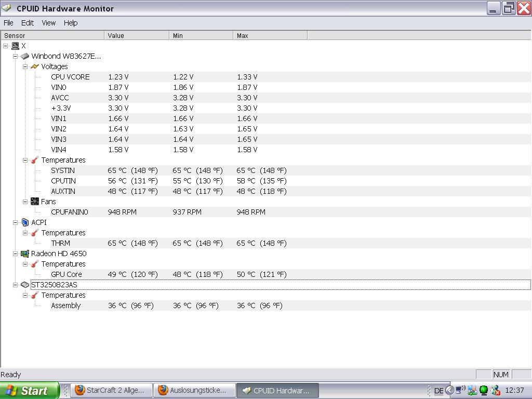Select the AVCC voltage row

coord(290,98)
